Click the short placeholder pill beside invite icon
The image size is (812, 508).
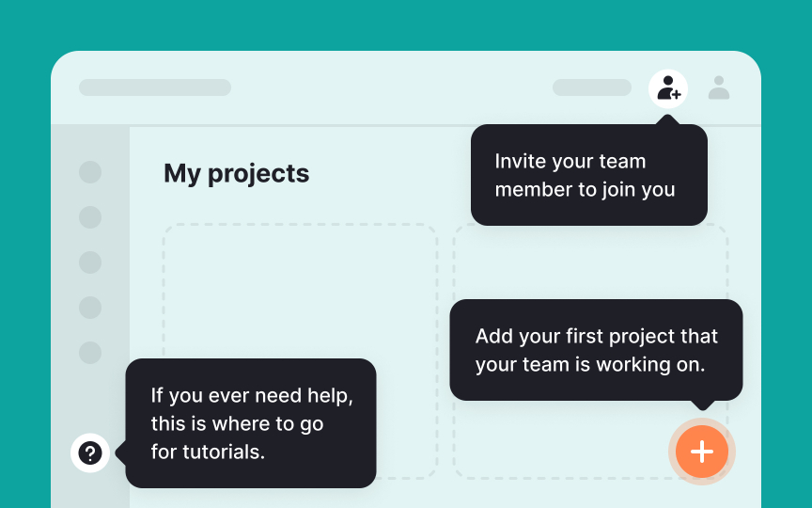tap(592, 87)
